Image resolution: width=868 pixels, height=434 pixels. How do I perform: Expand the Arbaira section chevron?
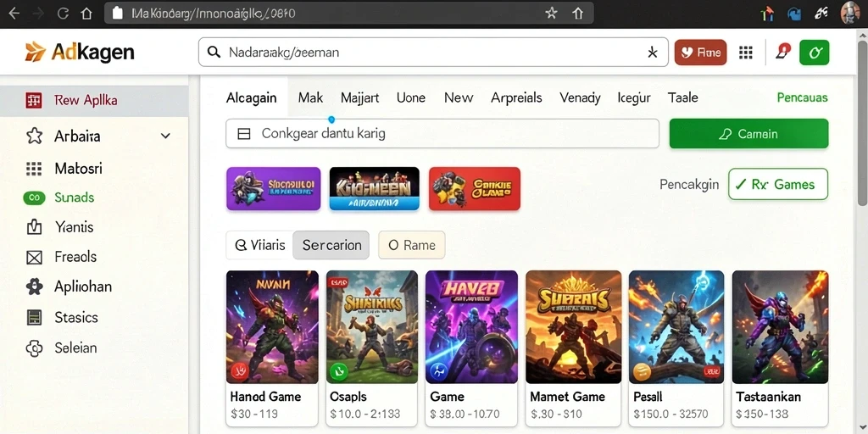click(165, 136)
